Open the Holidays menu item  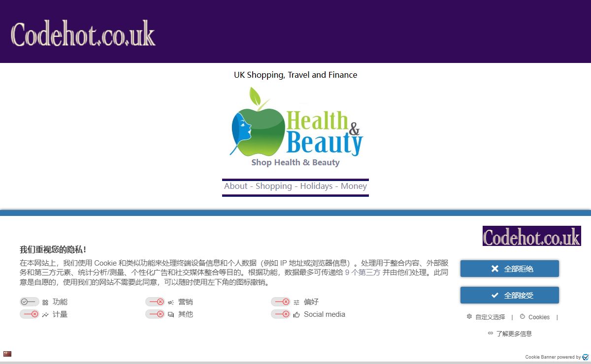coord(316,186)
